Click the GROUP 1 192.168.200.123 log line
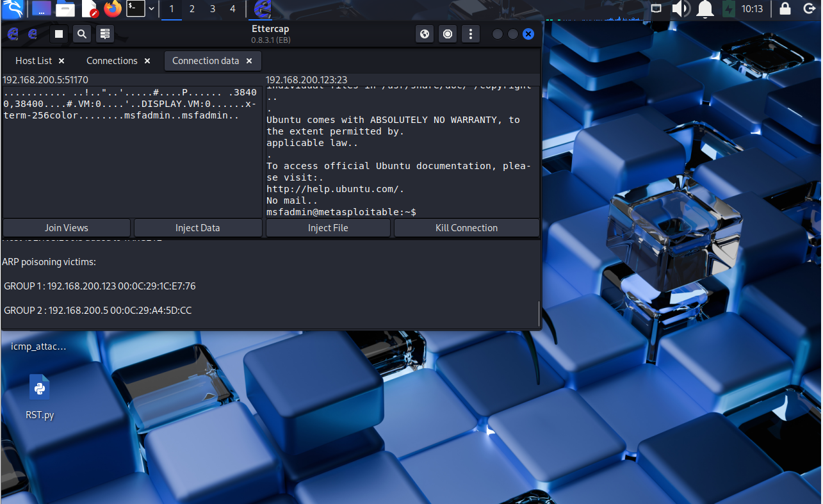 coord(100,286)
